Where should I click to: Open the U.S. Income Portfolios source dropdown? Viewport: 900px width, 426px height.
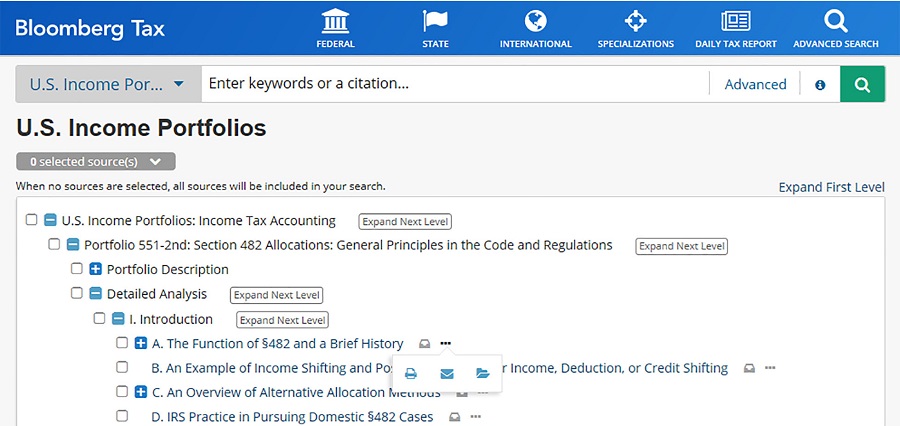(108, 85)
